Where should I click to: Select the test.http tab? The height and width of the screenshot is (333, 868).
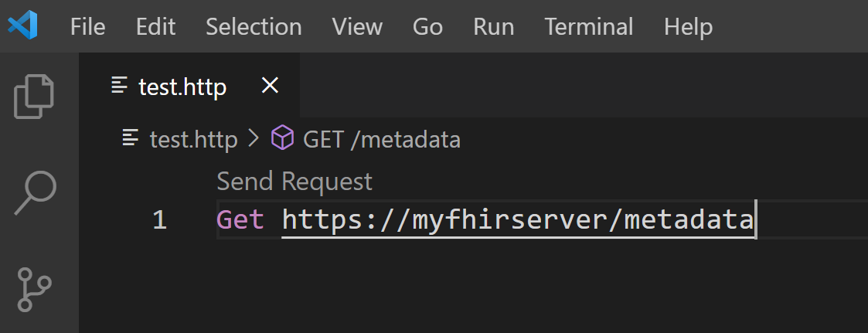click(189, 85)
